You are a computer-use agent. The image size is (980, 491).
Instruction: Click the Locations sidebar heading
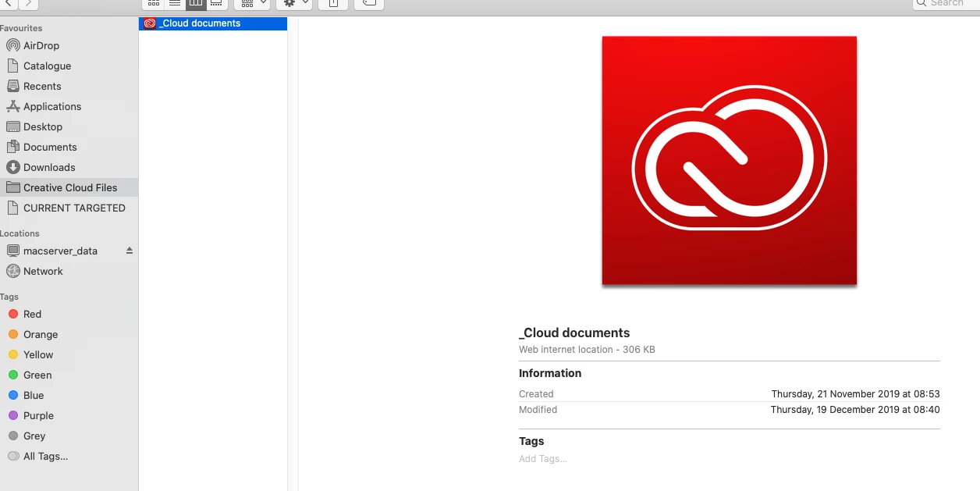[20, 233]
